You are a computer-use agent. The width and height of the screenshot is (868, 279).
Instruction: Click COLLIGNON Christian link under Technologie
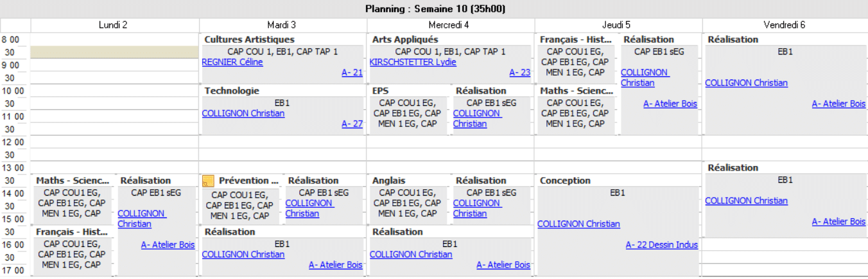click(x=243, y=114)
